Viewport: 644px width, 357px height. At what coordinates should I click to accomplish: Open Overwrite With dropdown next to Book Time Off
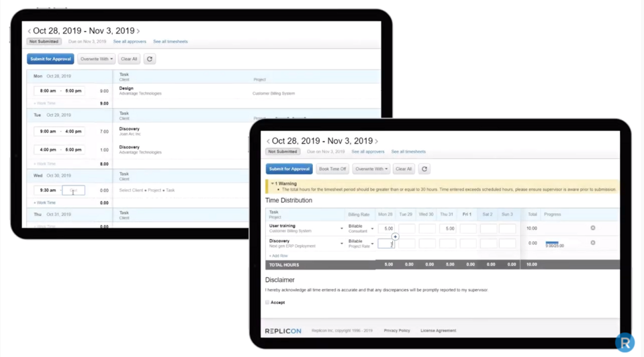pyautogui.click(x=371, y=169)
